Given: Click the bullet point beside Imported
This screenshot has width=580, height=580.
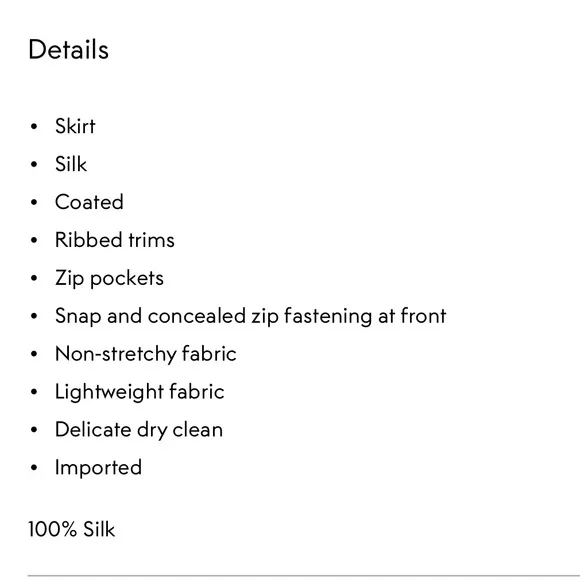Looking at the screenshot, I should pyautogui.click(x=34, y=468).
